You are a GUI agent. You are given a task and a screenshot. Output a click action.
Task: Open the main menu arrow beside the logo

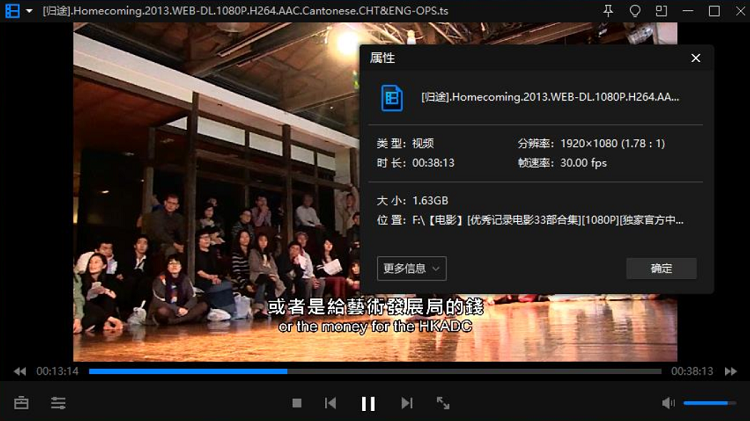point(28,11)
